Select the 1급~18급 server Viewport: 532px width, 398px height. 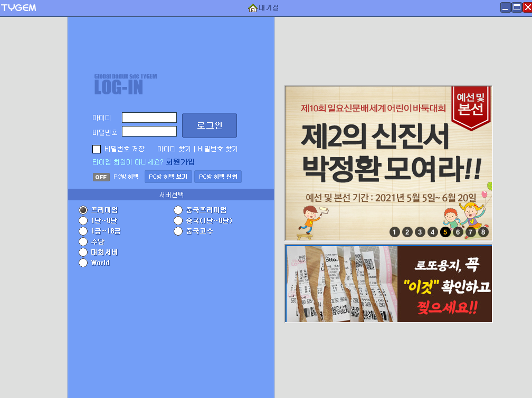[83, 231]
